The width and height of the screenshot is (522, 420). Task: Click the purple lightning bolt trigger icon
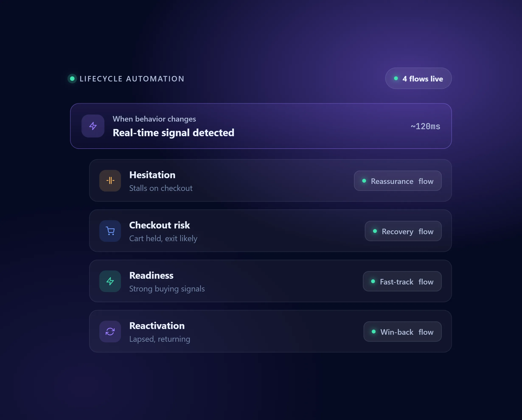93,126
